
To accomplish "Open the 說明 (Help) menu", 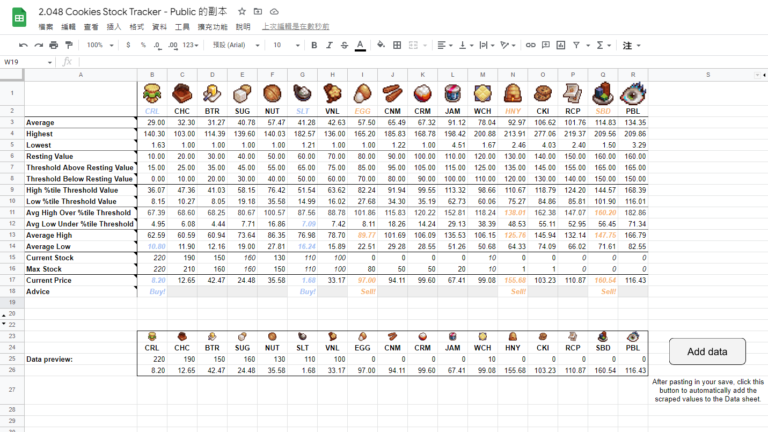I will point(243,26).
